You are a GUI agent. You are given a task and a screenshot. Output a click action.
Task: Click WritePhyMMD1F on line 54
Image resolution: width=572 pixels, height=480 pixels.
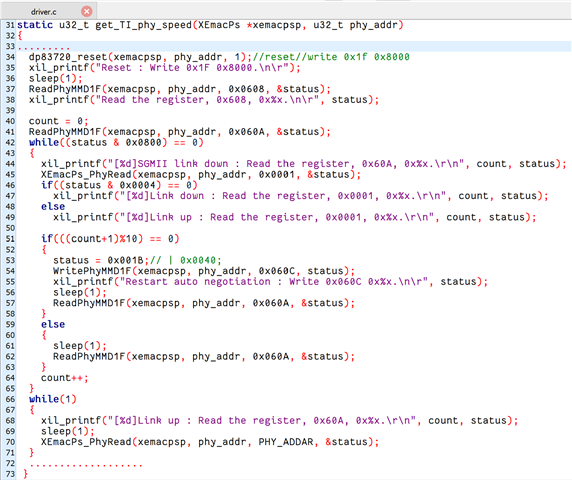point(92,271)
